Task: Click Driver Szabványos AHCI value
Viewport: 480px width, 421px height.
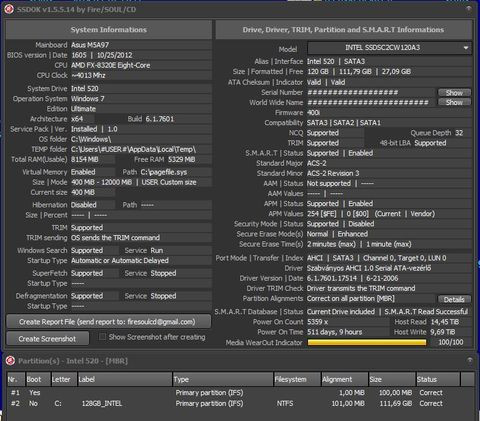Action: pos(369,268)
